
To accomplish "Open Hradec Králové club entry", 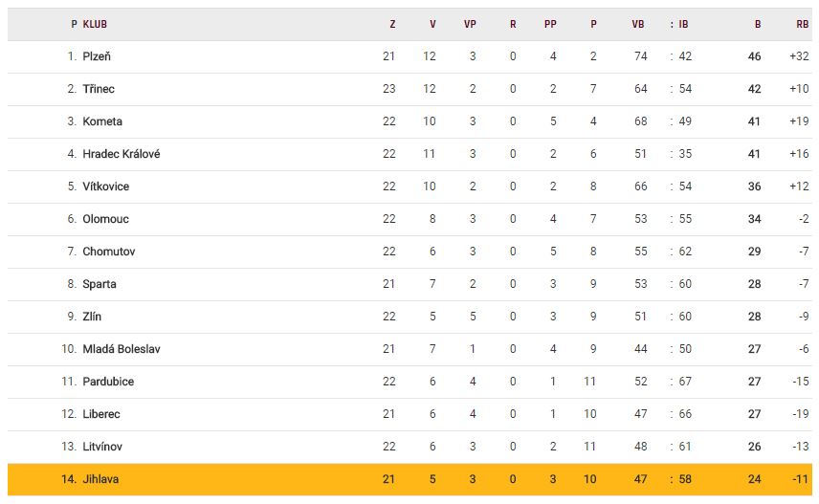I will (122, 154).
